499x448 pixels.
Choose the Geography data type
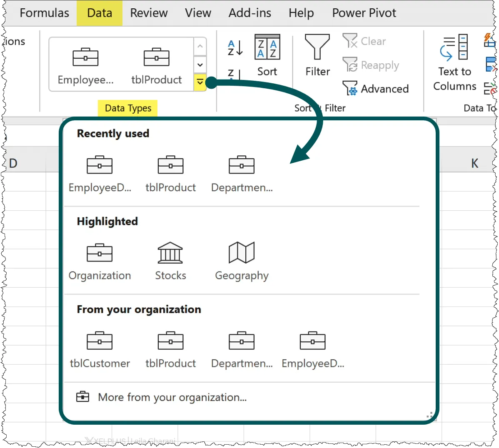click(x=242, y=253)
